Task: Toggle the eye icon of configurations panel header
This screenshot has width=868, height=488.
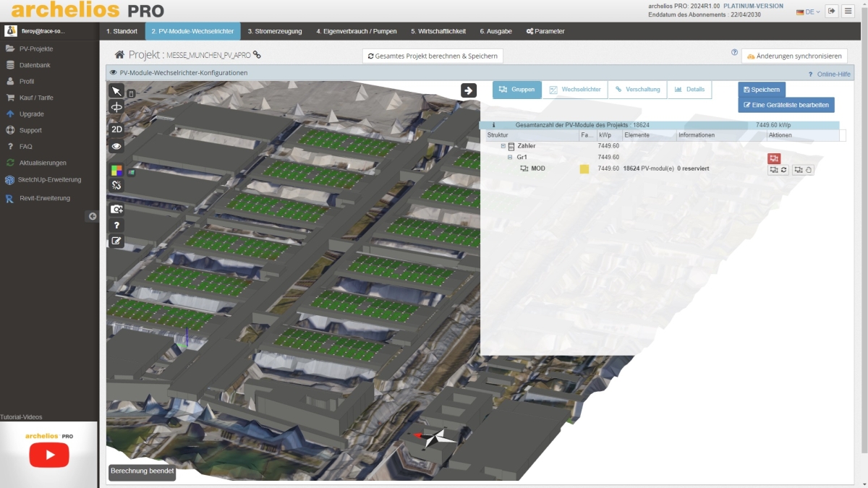Action: pyautogui.click(x=114, y=72)
